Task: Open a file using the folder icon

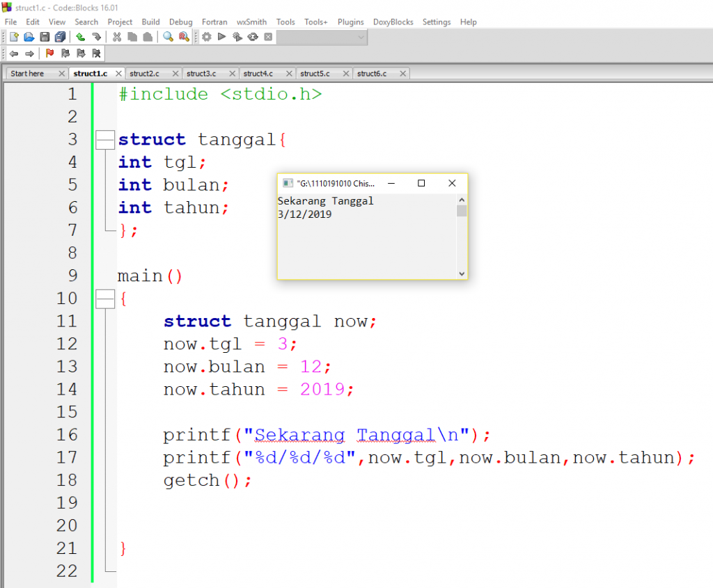Action: [29, 37]
